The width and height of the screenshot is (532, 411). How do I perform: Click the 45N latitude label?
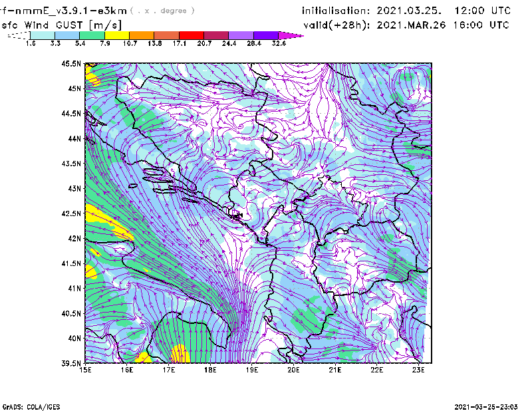[x=74, y=88]
